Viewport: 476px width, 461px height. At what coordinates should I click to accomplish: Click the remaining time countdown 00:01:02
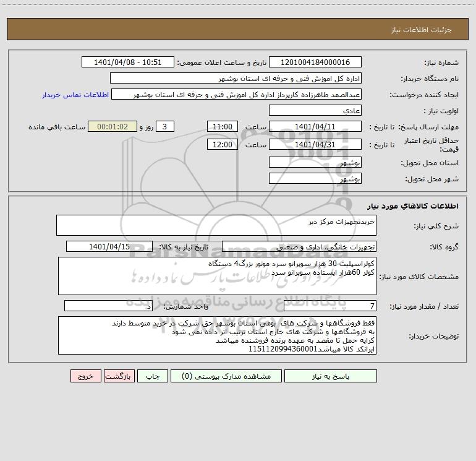(113, 126)
